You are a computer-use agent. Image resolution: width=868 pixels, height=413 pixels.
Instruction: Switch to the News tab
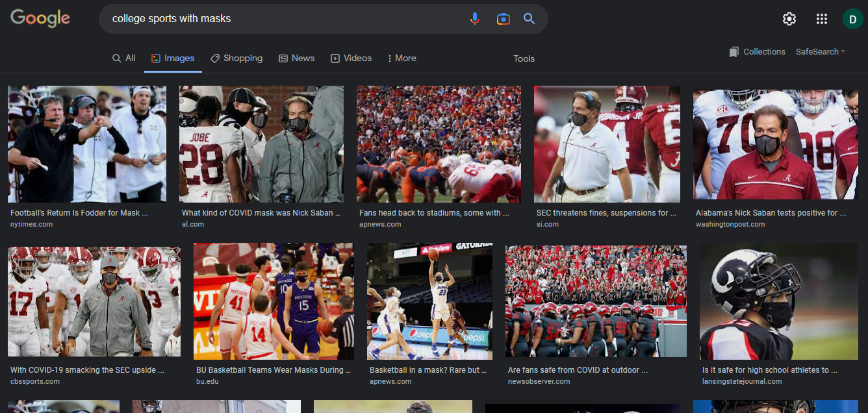[297, 58]
